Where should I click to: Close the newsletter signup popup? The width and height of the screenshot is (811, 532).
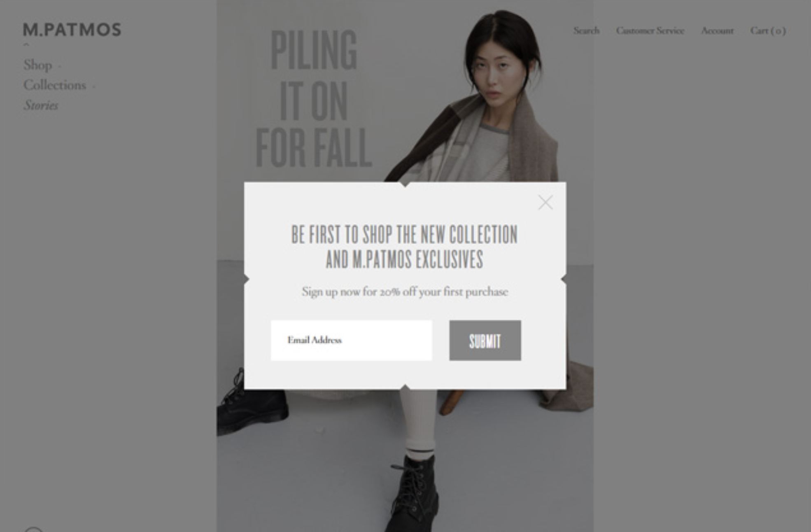(545, 202)
